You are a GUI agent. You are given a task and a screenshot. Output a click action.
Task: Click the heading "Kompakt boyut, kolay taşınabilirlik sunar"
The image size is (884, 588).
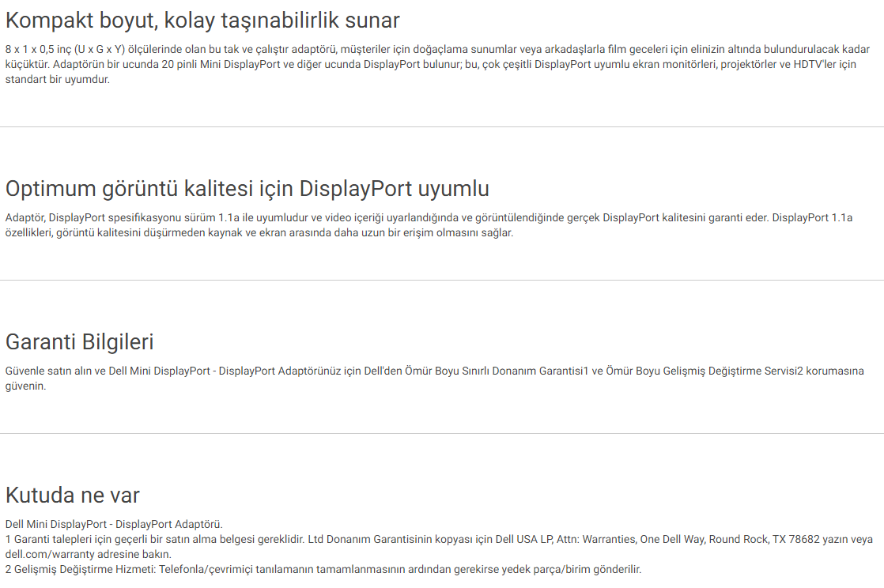click(202, 21)
